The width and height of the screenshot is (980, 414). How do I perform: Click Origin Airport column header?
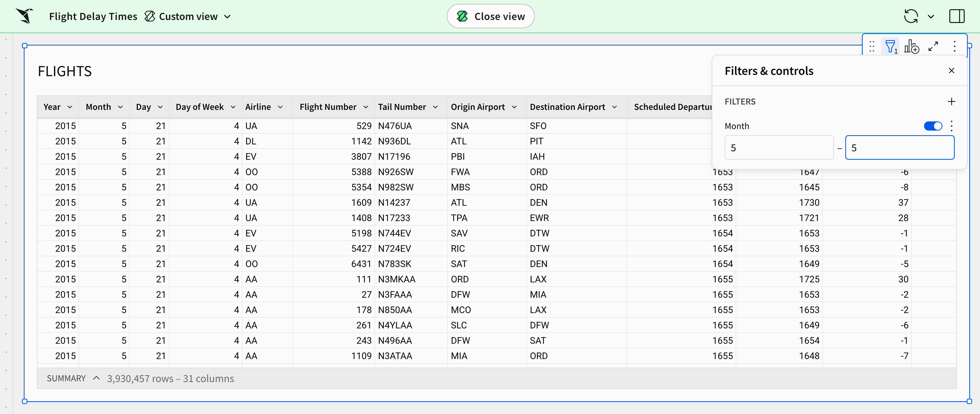click(478, 107)
